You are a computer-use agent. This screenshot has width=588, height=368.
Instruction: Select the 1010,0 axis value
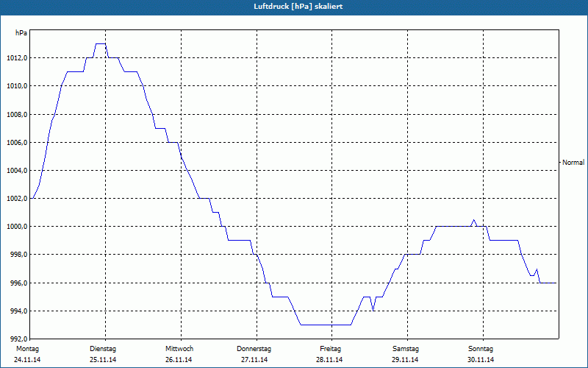[x=17, y=86]
